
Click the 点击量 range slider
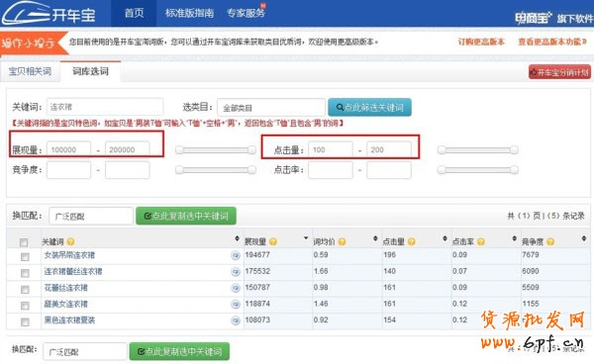478,150
